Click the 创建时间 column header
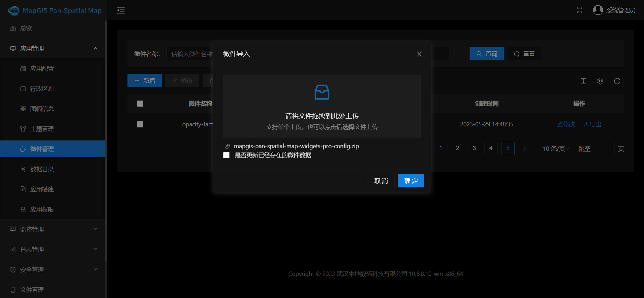The height and width of the screenshot is (298, 644). pyautogui.click(x=487, y=104)
